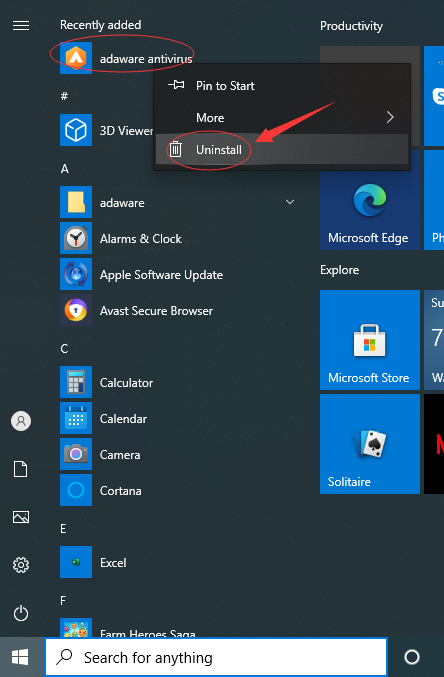Click the 'F' letter group header
Screen dimensions: 444x677
[63, 601]
